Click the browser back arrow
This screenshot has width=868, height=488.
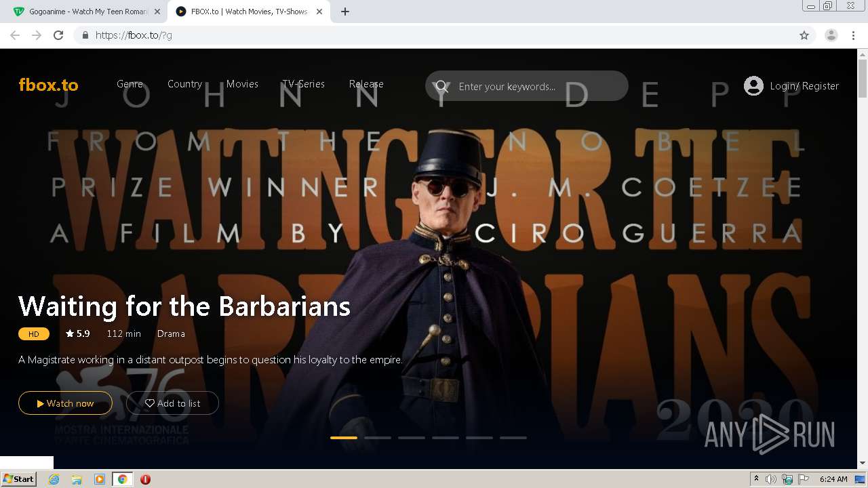pos(15,35)
